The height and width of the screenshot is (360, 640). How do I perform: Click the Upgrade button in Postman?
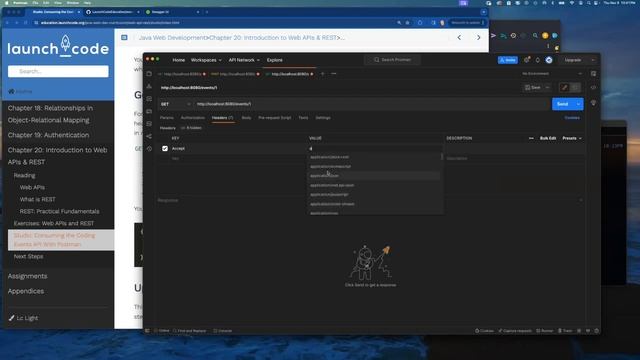[x=573, y=60]
